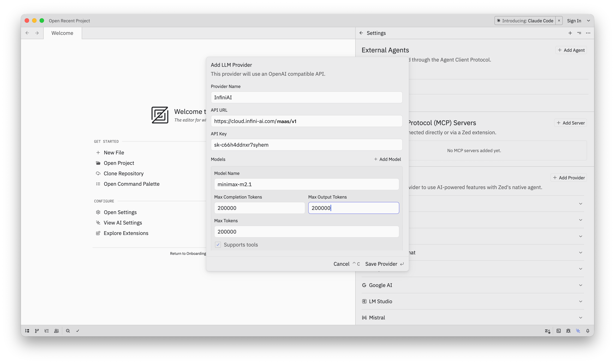Image resolution: width=615 pixels, height=364 pixels.
Task: Open the notifications bell icon
Action: pyautogui.click(x=588, y=331)
